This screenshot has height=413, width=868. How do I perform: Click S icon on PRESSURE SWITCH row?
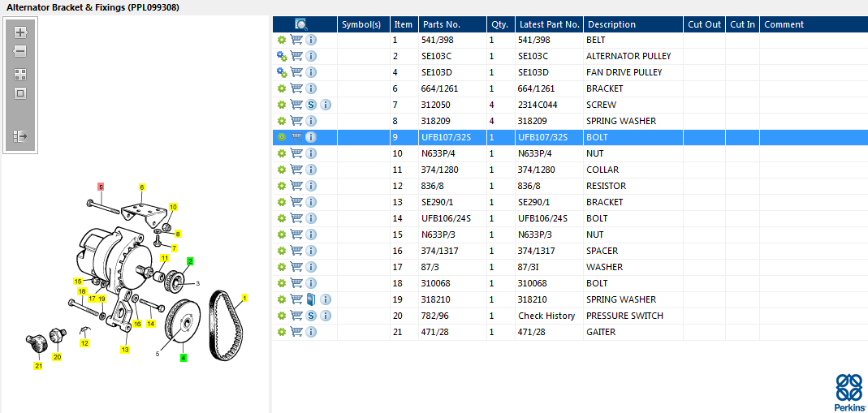point(311,316)
